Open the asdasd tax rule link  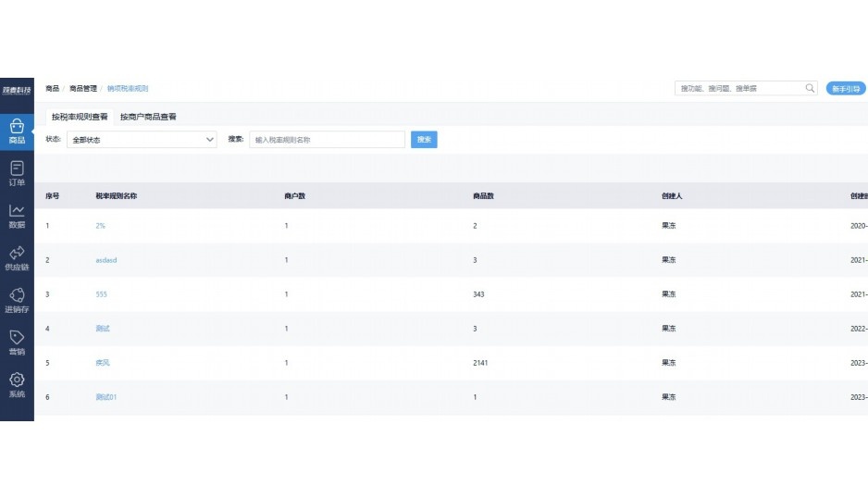point(105,260)
